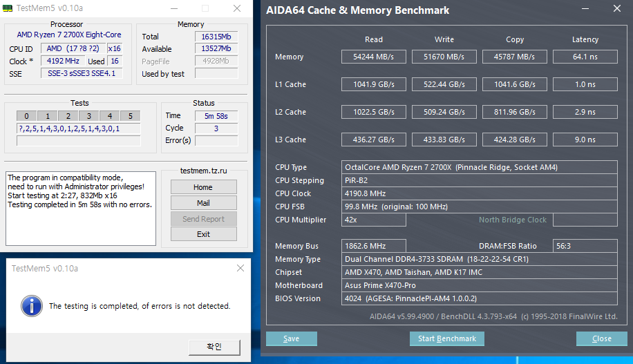Click L2 Cache Latency 2.9 ns
This screenshot has height=364, width=633.
click(x=585, y=112)
